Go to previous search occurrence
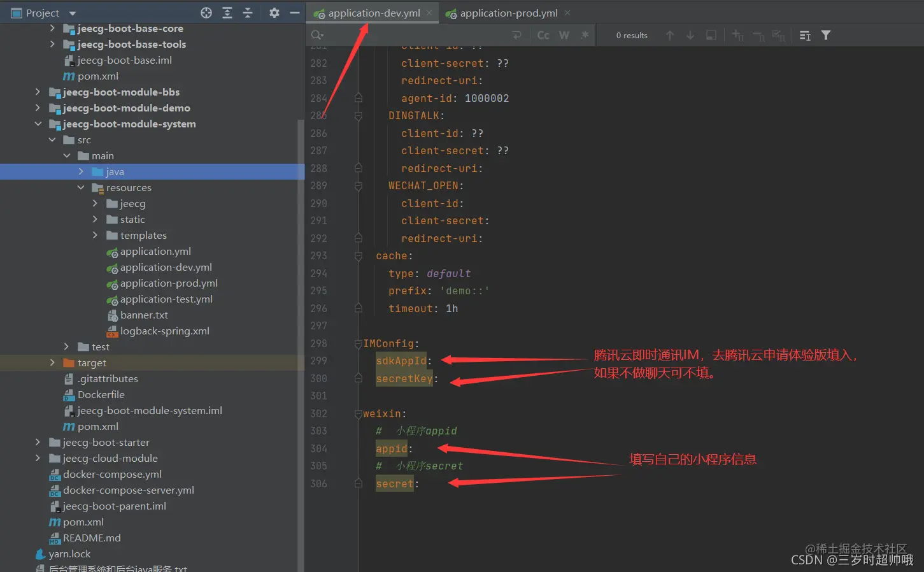The width and height of the screenshot is (924, 572). 670,35
